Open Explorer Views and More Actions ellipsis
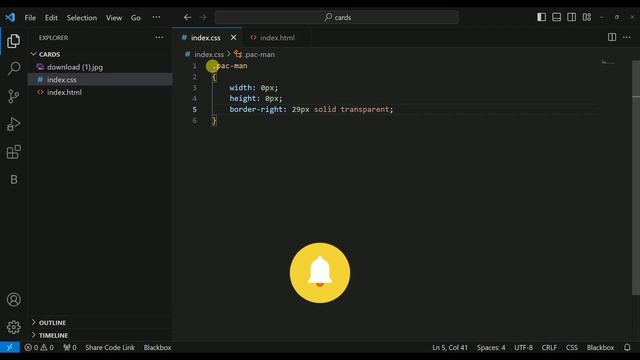Image resolution: width=640 pixels, height=360 pixels. coord(159,37)
